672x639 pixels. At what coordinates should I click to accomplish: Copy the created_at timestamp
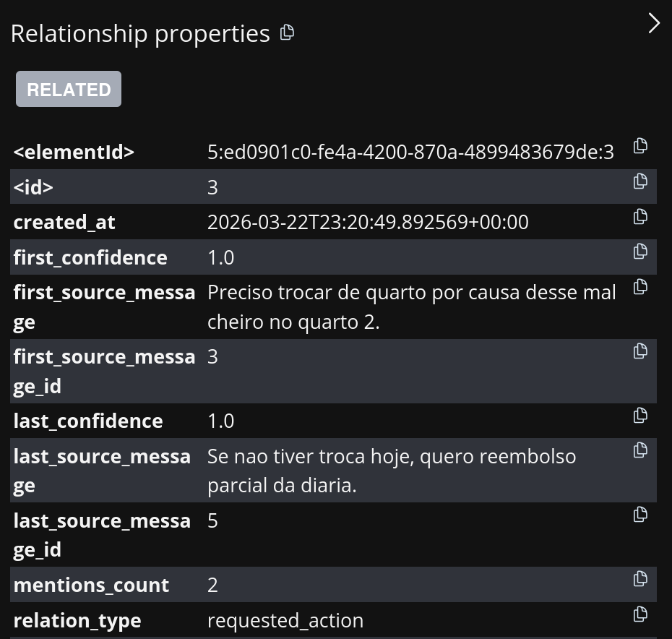click(640, 217)
